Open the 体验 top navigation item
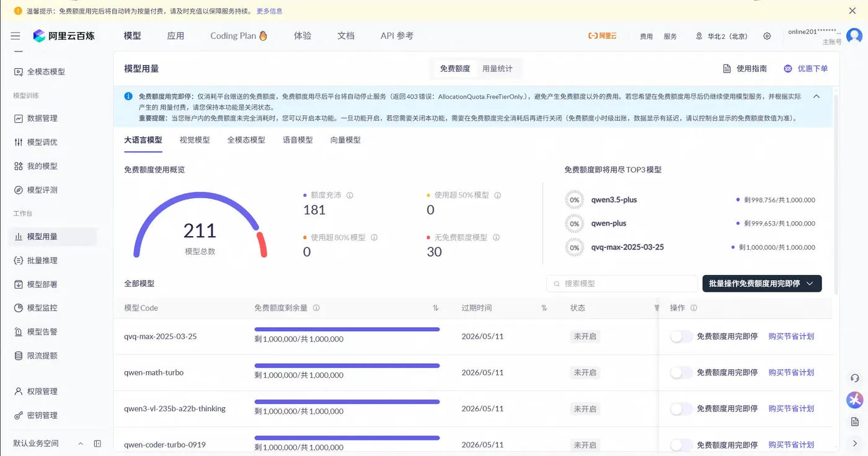868x456 pixels. pyautogui.click(x=303, y=36)
